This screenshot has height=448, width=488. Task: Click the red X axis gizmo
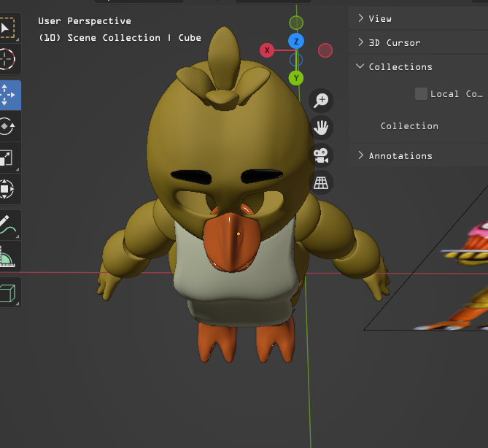coord(267,50)
